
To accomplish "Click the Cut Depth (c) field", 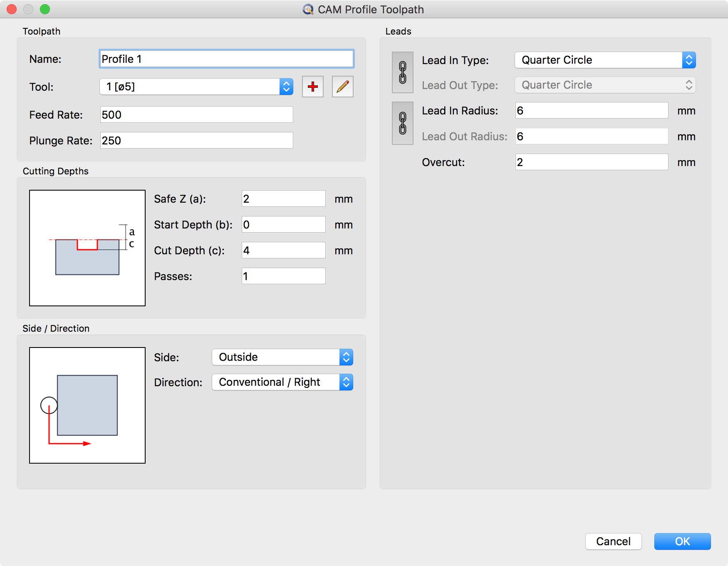I will 283,251.
